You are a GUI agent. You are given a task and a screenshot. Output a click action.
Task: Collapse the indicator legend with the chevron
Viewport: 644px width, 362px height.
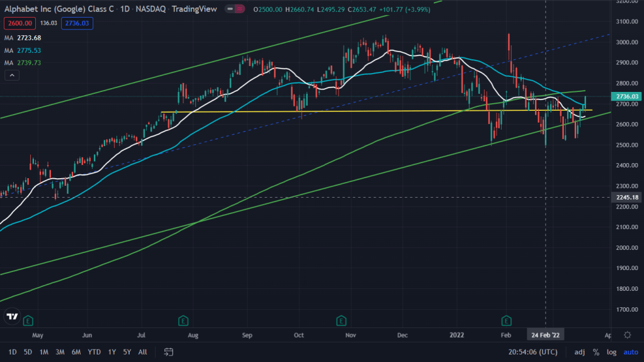tap(11, 76)
